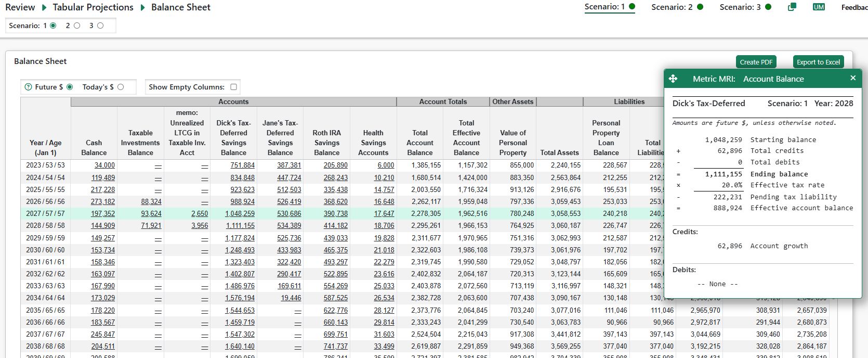The width and height of the screenshot is (868, 358).
Task: Open the UM user manual icon
Action: pyautogui.click(x=819, y=7)
